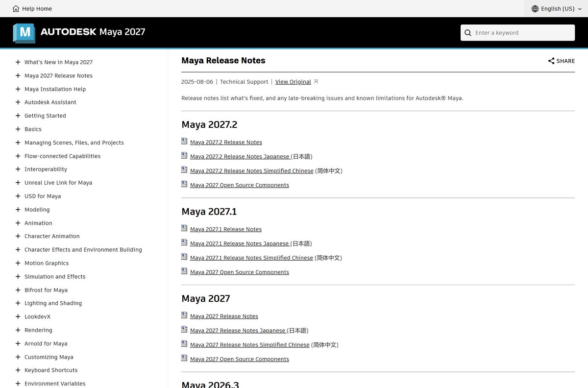Open the Animation topic

38,223
